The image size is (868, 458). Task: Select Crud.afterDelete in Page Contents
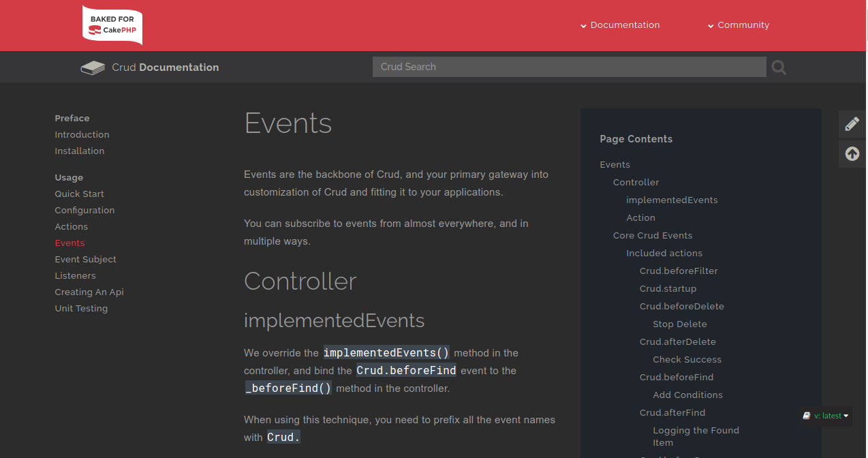(x=677, y=341)
